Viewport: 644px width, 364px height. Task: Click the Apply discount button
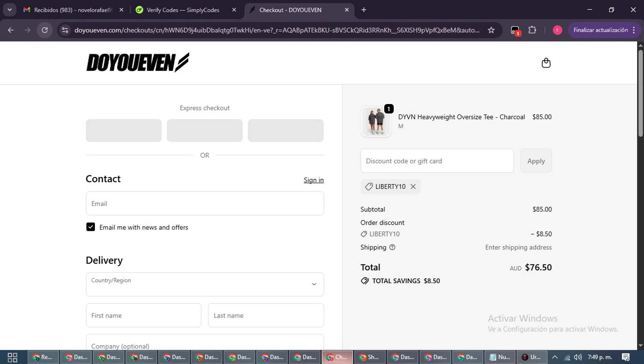pyautogui.click(x=536, y=161)
